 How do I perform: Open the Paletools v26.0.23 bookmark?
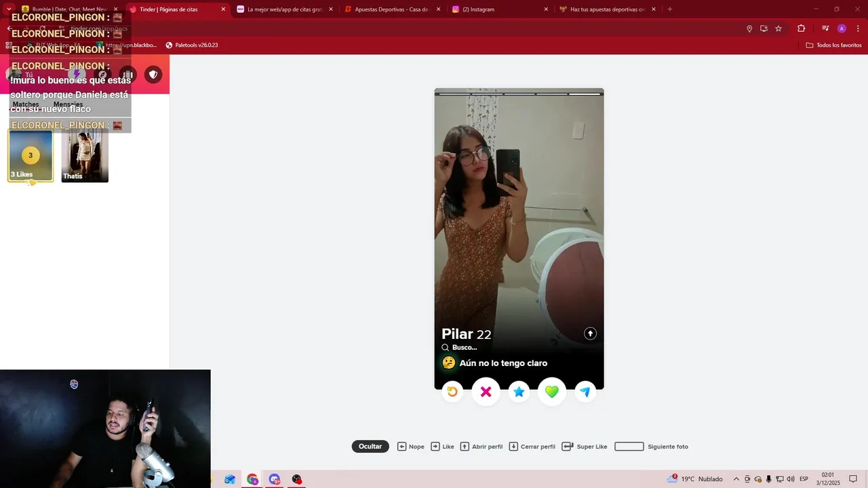click(x=192, y=45)
